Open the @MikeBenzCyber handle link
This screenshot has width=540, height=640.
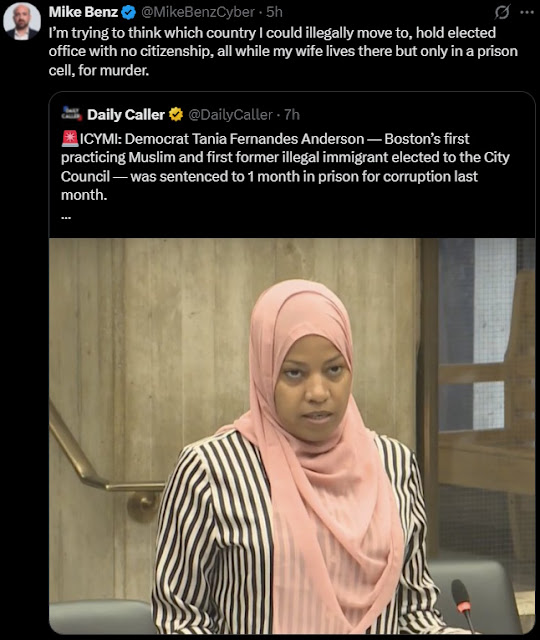[x=198, y=12]
